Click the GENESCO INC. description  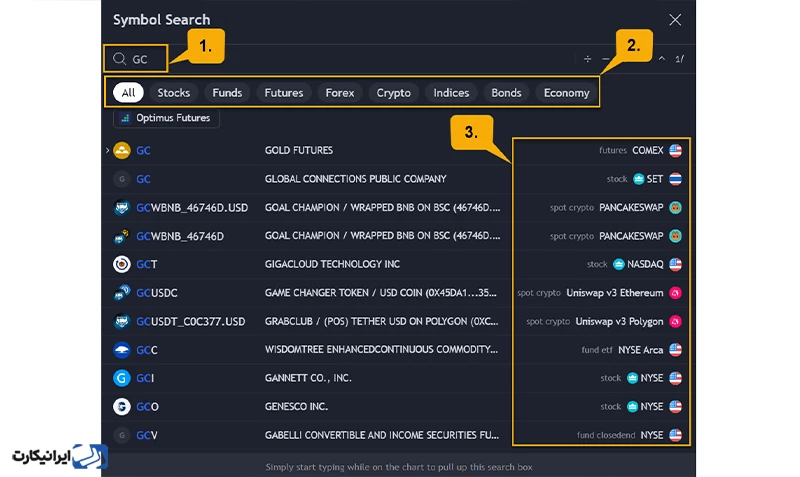click(296, 407)
